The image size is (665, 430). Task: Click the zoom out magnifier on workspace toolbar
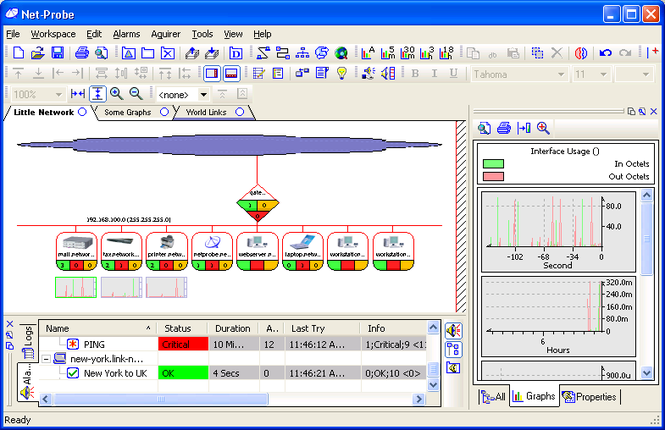tap(134, 94)
